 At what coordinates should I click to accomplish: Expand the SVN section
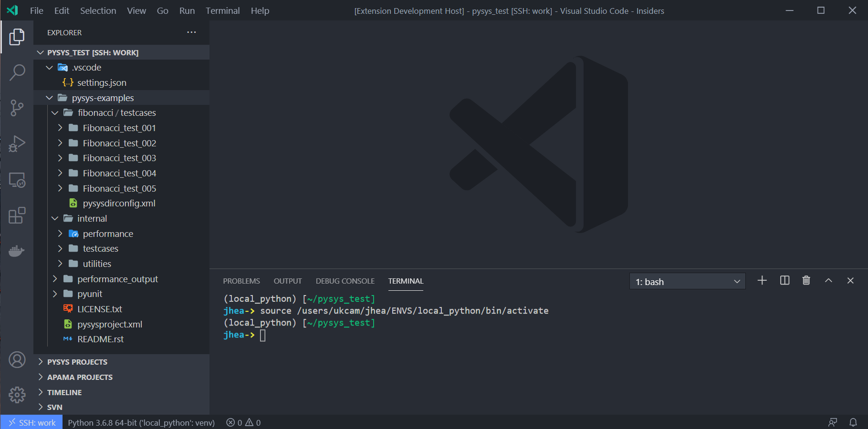[x=121, y=407]
